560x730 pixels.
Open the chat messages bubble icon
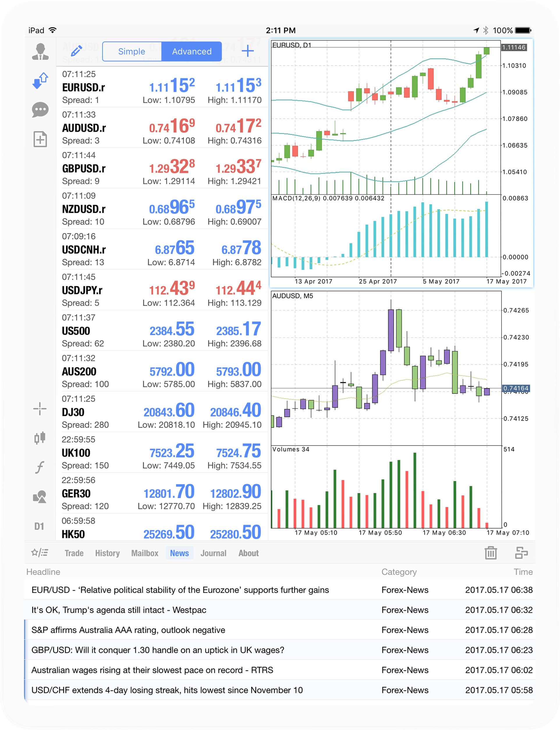click(40, 110)
